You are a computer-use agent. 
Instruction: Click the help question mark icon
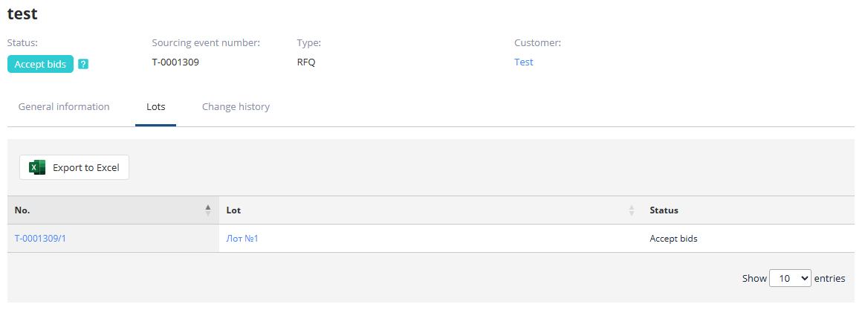[83, 64]
